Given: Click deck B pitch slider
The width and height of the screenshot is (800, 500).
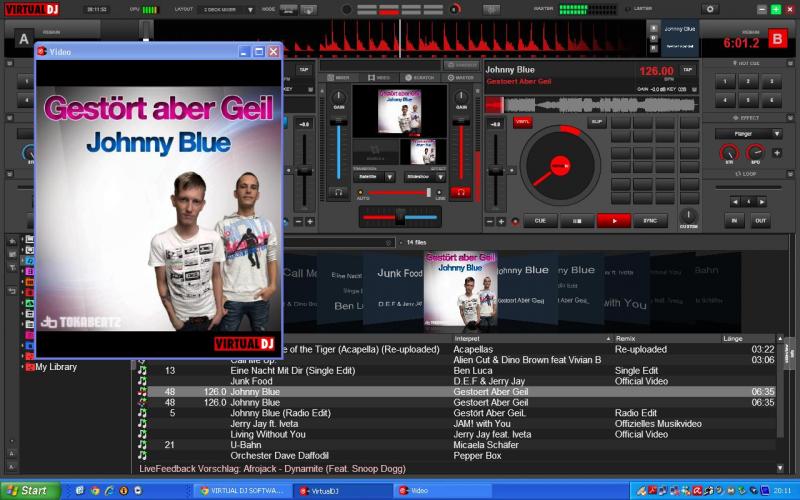Looking at the screenshot, I should tap(495, 171).
